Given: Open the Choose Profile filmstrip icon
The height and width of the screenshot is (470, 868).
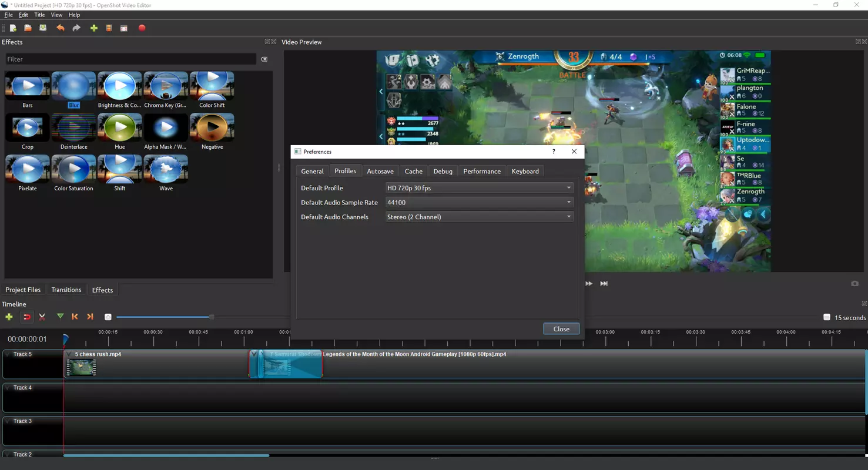Looking at the screenshot, I should tap(109, 28).
